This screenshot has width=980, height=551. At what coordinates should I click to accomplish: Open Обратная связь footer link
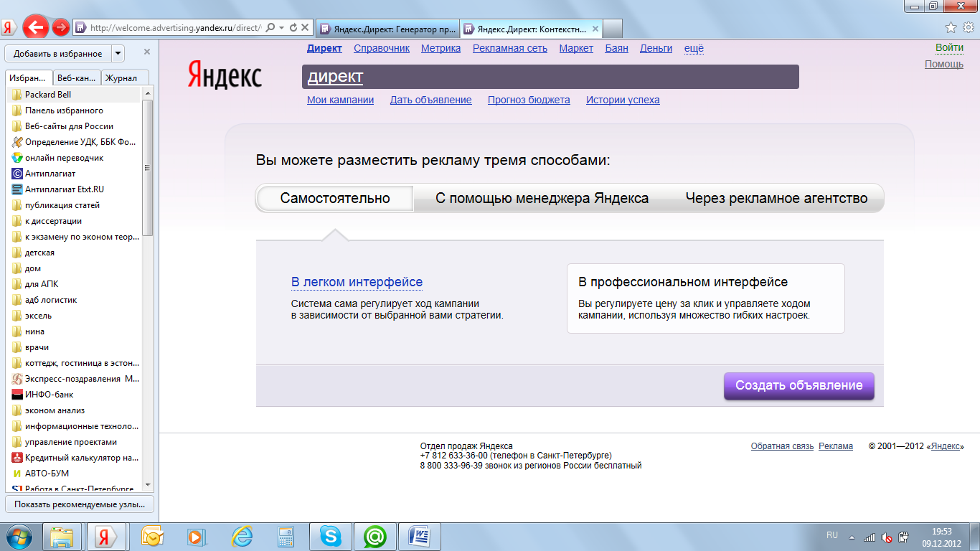[782, 446]
